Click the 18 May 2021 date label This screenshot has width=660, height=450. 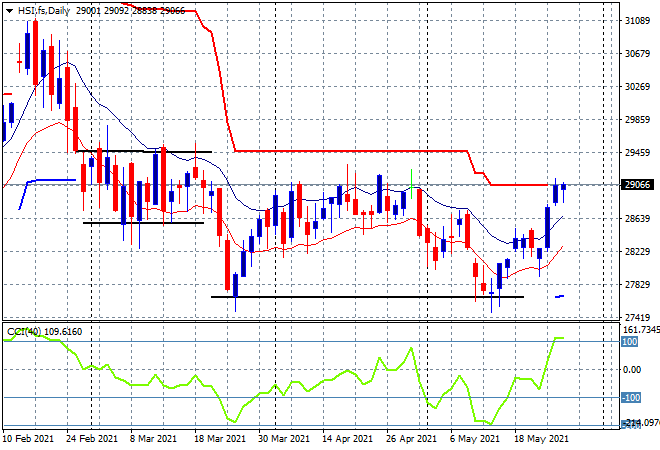point(541,439)
